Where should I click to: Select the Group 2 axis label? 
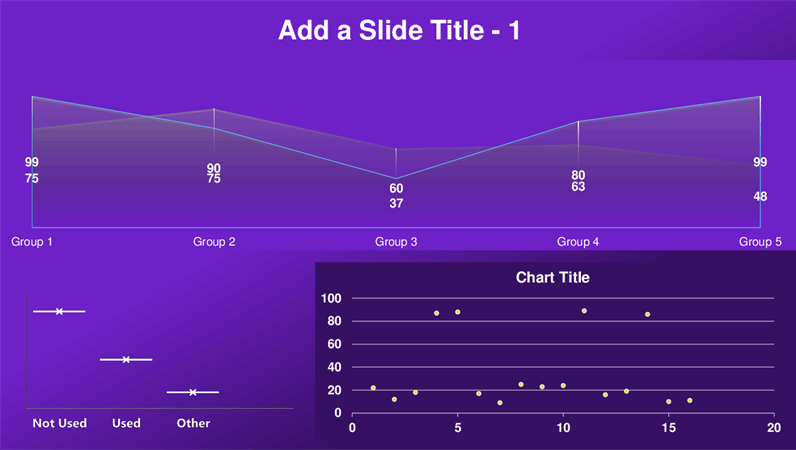[214, 242]
